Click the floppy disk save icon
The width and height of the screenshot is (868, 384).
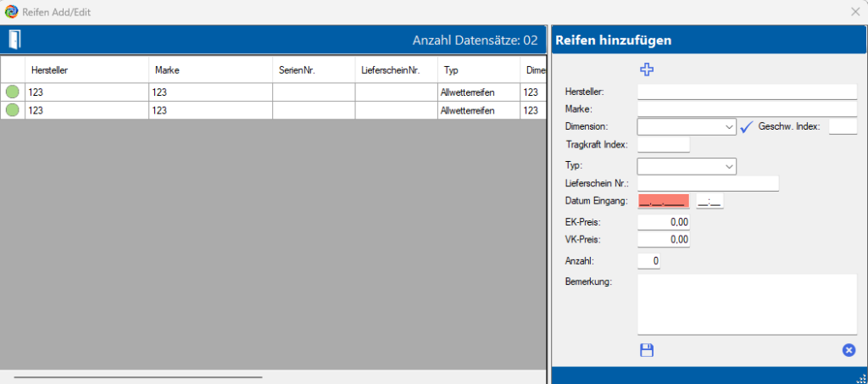[x=647, y=350]
